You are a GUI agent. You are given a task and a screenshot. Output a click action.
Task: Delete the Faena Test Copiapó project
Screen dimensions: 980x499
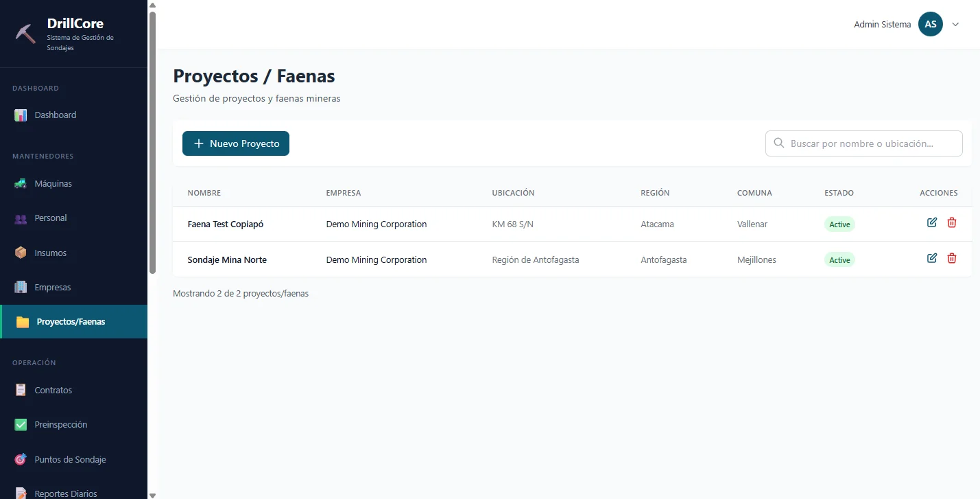(x=952, y=222)
